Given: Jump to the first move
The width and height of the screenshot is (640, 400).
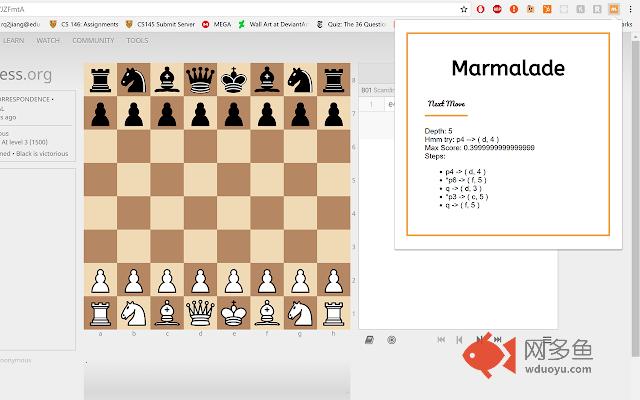Looking at the screenshot, I should (441, 340).
